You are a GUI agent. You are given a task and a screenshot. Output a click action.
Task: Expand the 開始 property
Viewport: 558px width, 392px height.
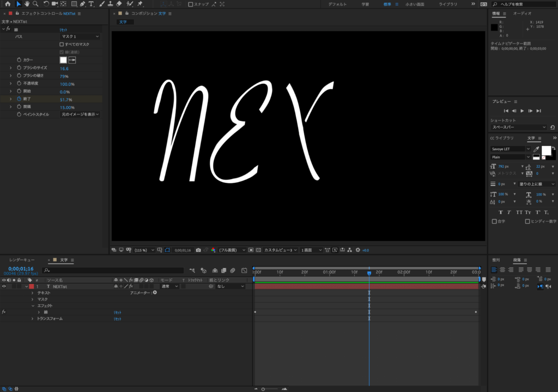(11, 91)
